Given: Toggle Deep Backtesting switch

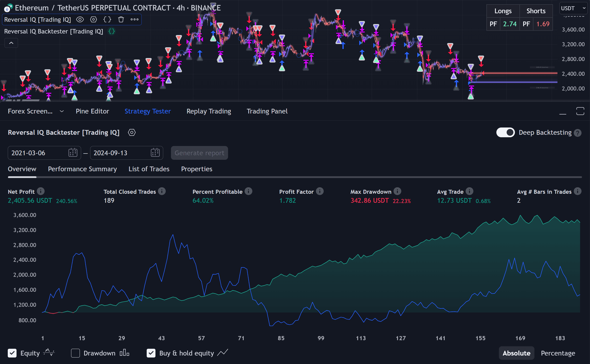Looking at the screenshot, I should tap(505, 132).
